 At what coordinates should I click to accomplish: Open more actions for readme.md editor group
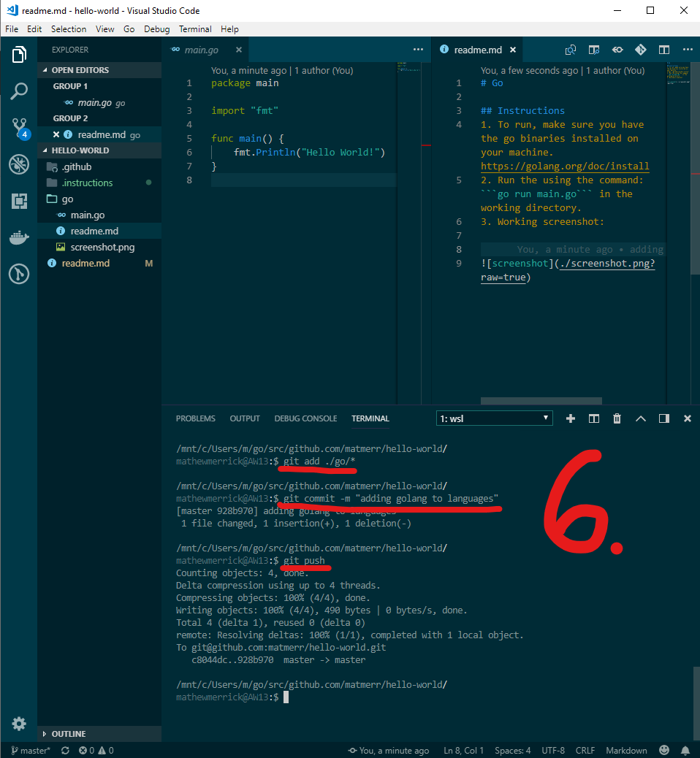tap(688, 50)
